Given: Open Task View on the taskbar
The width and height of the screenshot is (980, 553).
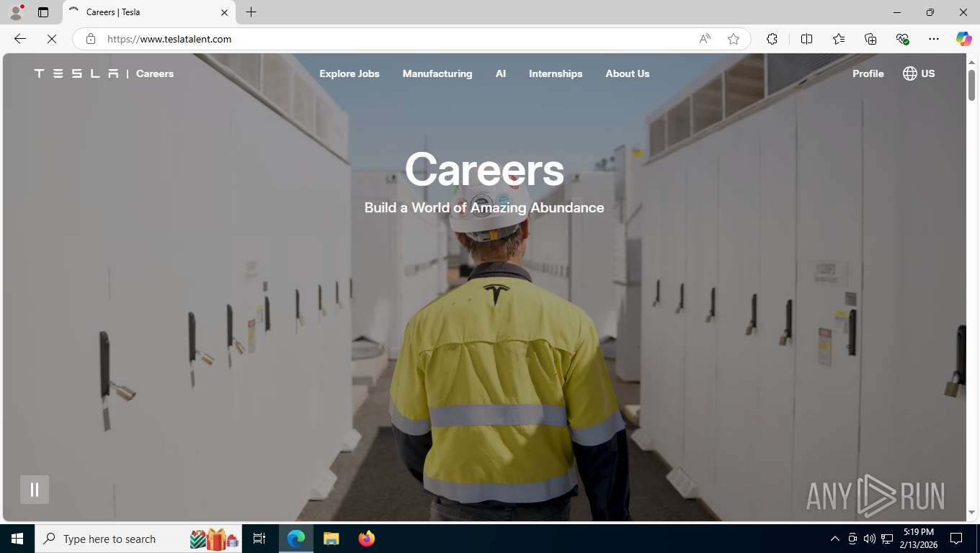Looking at the screenshot, I should point(259,539).
